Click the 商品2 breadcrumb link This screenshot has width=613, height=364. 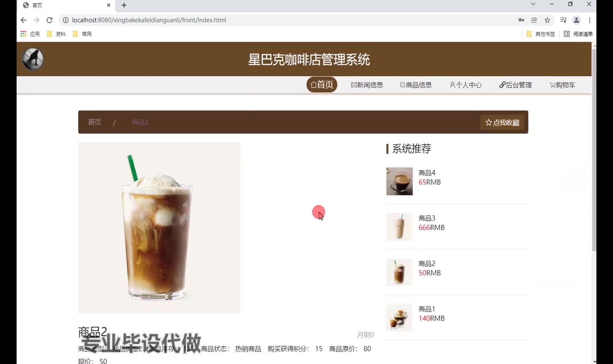point(140,122)
